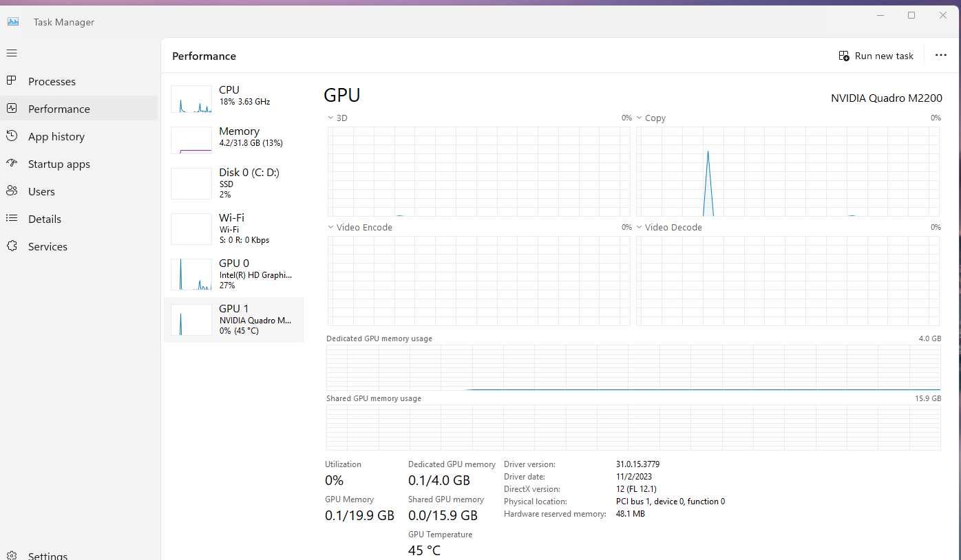Select GPU 1 NVIDIA Quadro entry
The width and height of the screenshot is (961, 560).
233,320
